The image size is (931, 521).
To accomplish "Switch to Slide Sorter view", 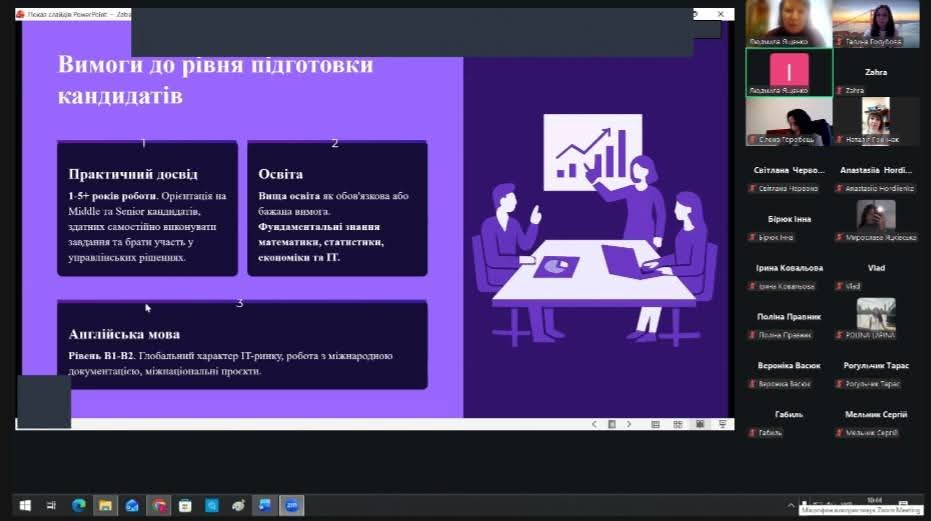I will tap(677, 424).
